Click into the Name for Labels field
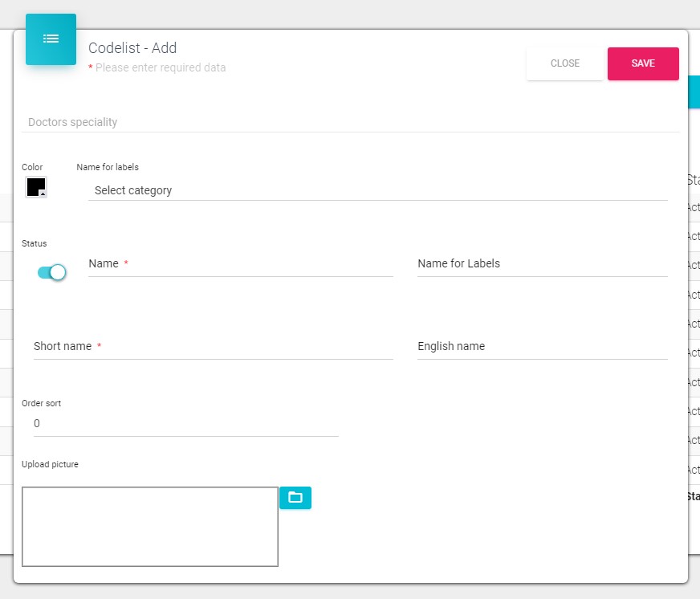Viewport: 700px width, 599px height. (542, 264)
